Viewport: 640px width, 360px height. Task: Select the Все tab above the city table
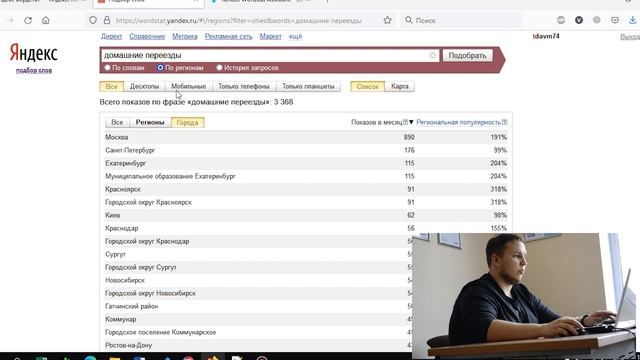117,122
